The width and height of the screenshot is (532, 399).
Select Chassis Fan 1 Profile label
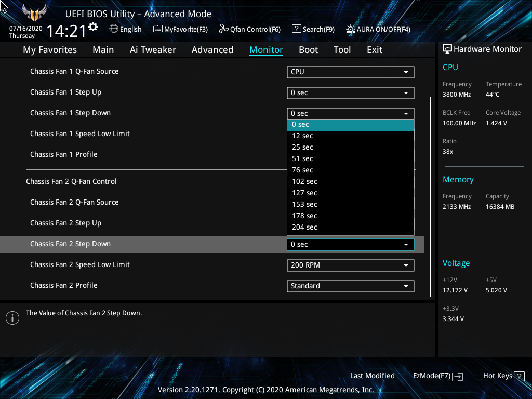(x=63, y=154)
